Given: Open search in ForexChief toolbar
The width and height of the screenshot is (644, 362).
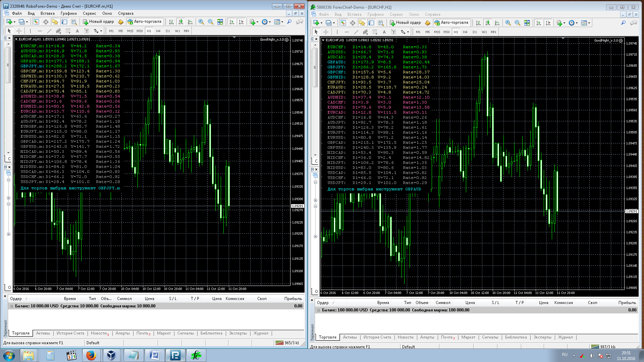Looking at the screenshot, I should 623,23.
